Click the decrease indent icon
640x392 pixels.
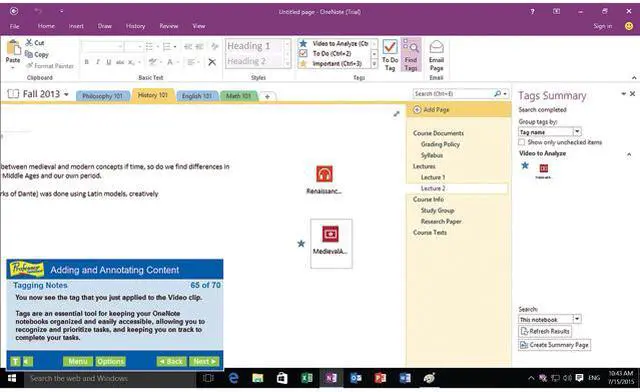click(188, 47)
